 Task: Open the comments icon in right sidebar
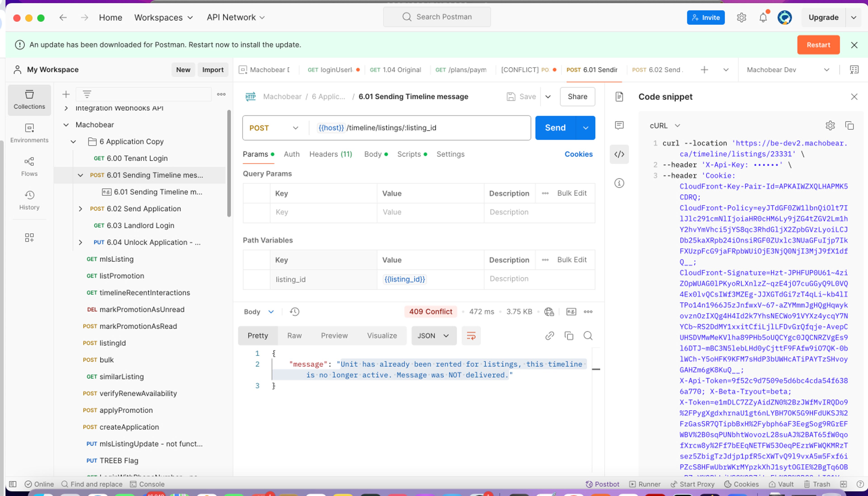pyautogui.click(x=619, y=125)
